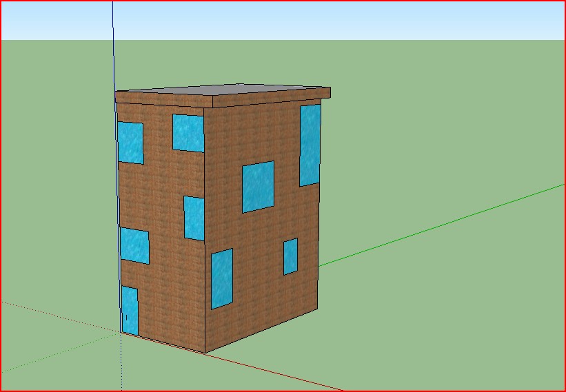566x392 pixels.
Task: Click the top-left window beside the blue axis
Action: click(x=130, y=143)
